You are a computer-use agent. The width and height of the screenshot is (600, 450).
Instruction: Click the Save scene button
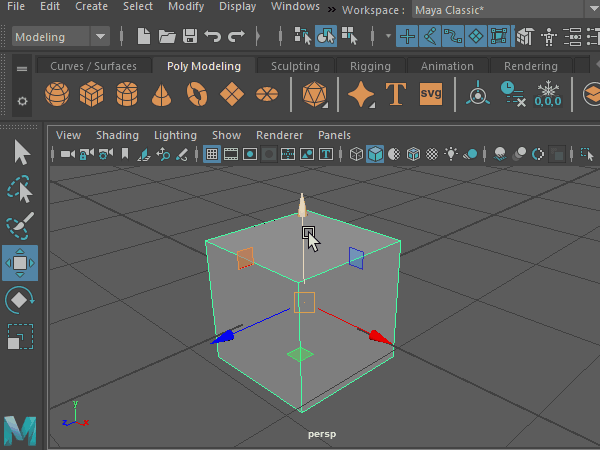[189, 37]
